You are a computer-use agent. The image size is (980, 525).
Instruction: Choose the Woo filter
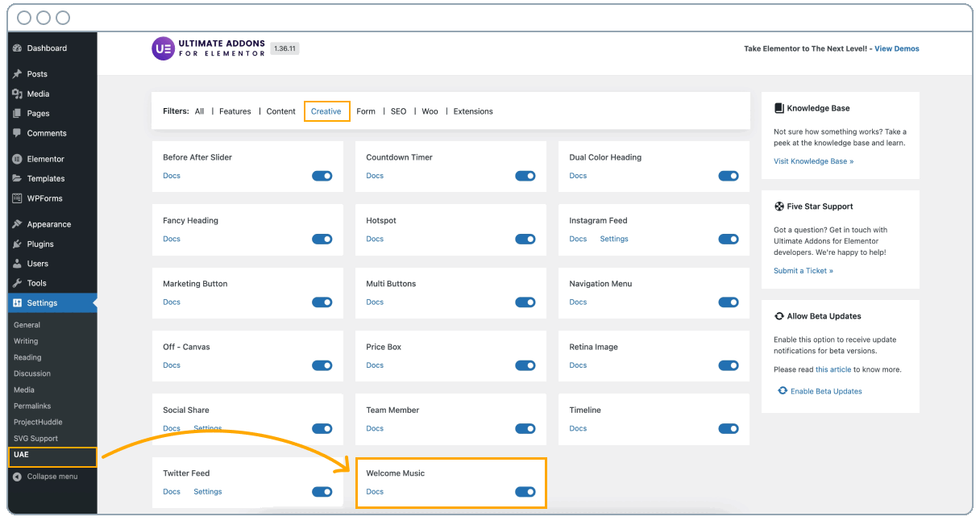[x=430, y=111]
